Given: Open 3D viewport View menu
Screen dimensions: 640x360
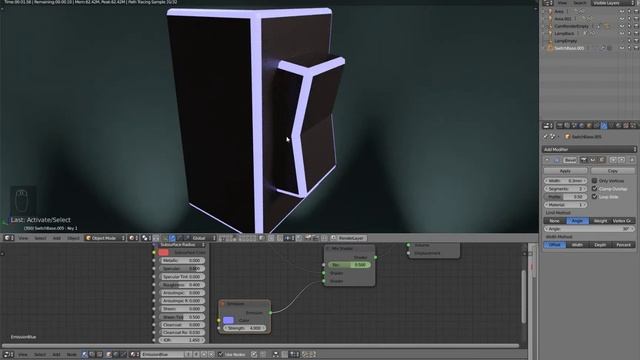Looking at the screenshot, I should pyautogui.click(x=23, y=238).
